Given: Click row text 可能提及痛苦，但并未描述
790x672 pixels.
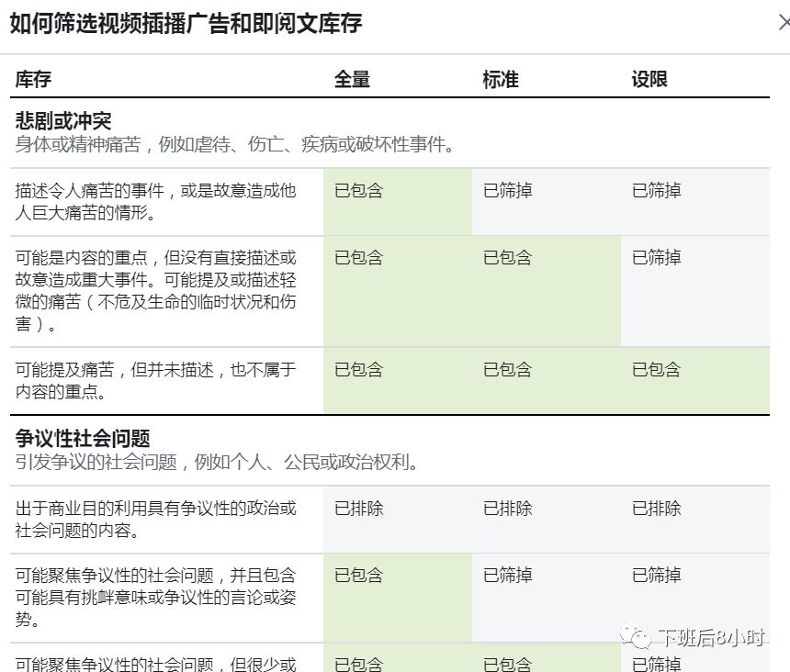Looking at the screenshot, I should pyautogui.click(x=155, y=381).
